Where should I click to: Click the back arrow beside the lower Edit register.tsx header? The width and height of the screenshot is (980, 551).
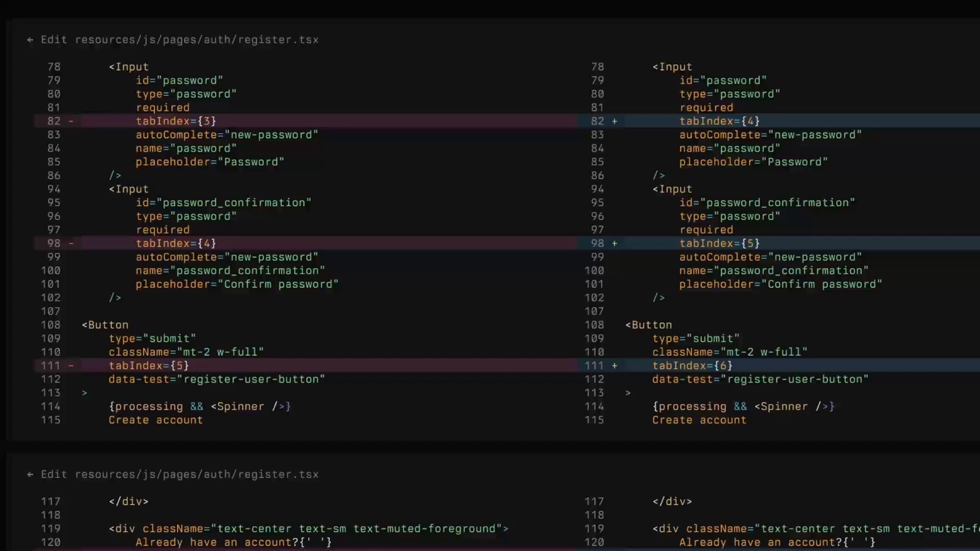(x=30, y=474)
